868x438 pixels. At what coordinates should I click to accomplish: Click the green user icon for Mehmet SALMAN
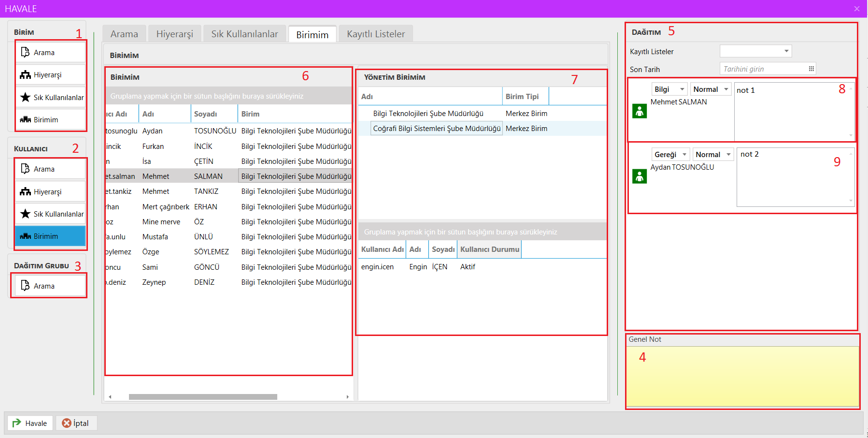click(640, 111)
